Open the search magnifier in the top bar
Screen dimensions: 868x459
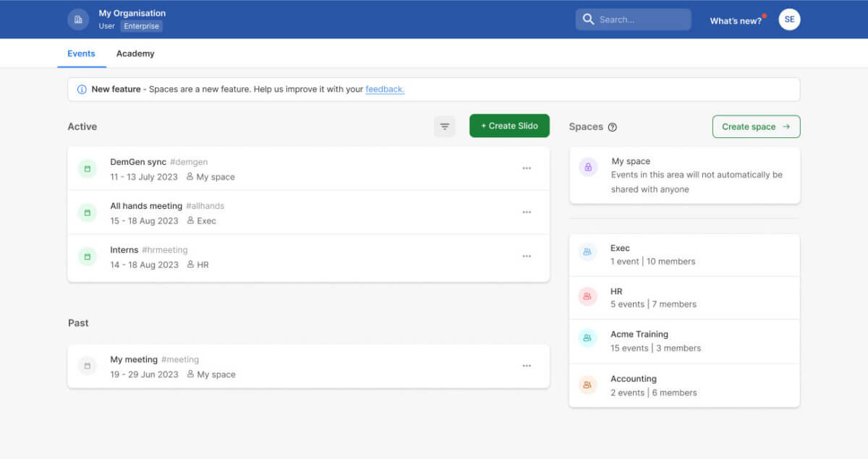(x=588, y=20)
